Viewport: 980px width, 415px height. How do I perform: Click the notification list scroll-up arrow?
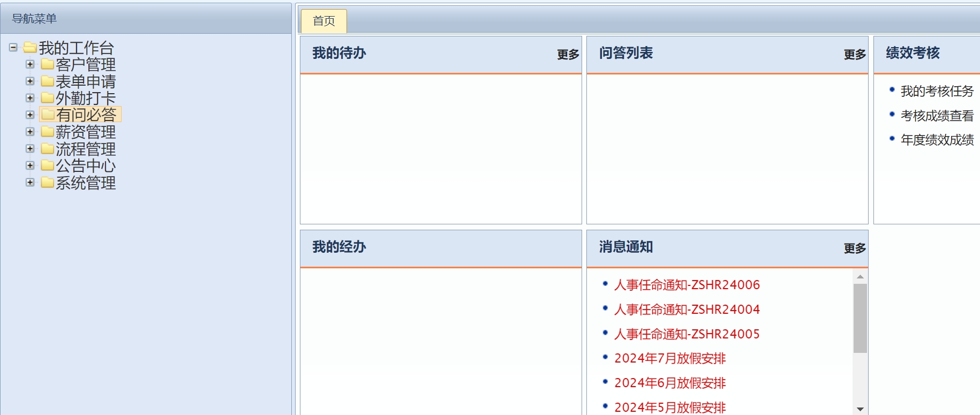tap(860, 276)
